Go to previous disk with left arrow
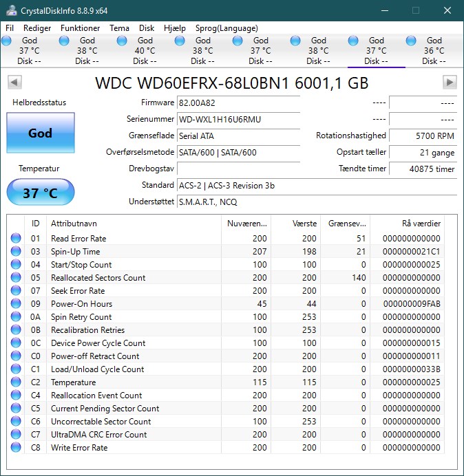This screenshot has width=464, height=476. pyautogui.click(x=14, y=82)
